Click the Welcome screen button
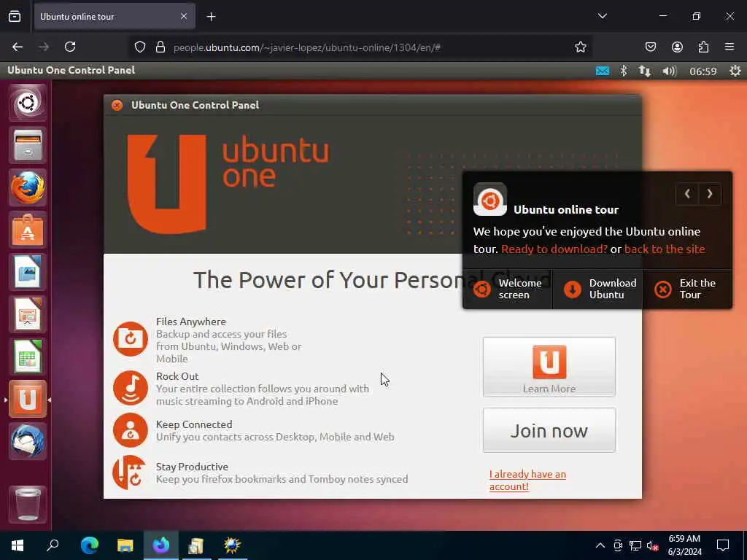Screen dimensions: 747x560 point(508,289)
